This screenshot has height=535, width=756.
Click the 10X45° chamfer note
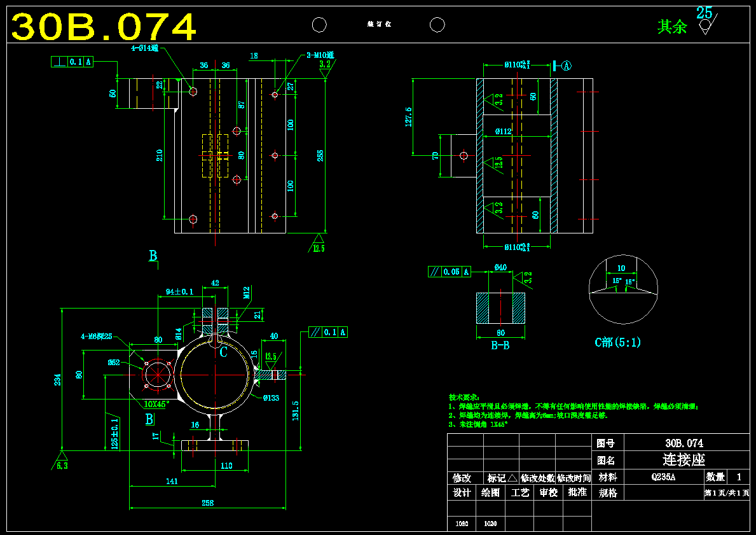tap(156, 404)
